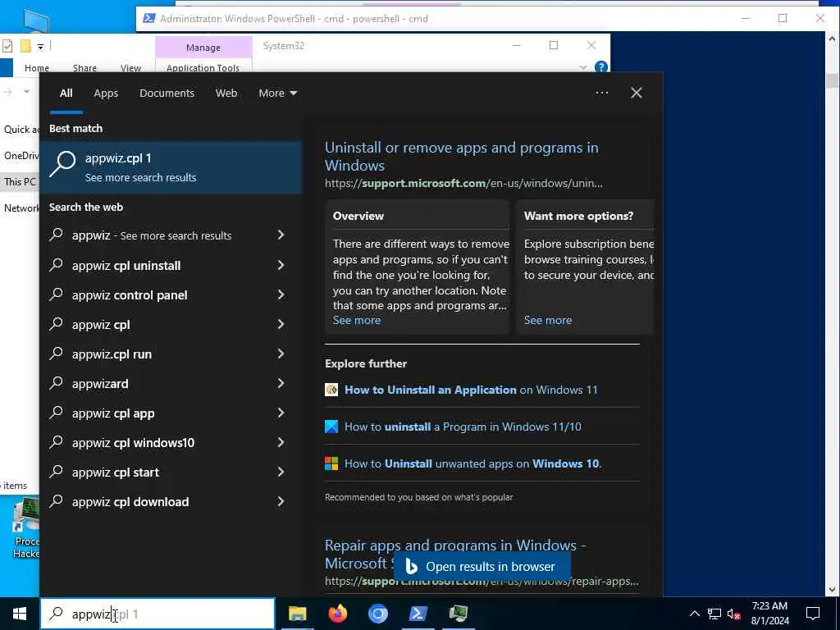This screenshot has width=840, height=630.
Task: Open Process Hacker taskbar icon
Action: tap(458, 614)
